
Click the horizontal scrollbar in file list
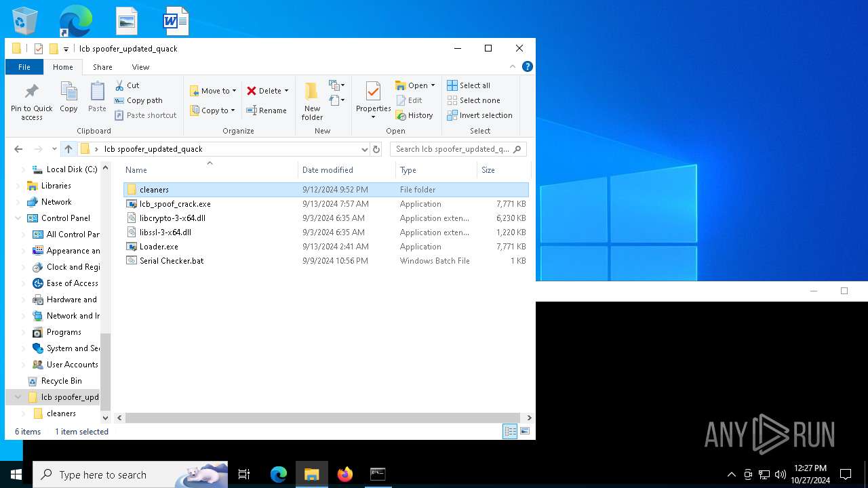point(324,418)
